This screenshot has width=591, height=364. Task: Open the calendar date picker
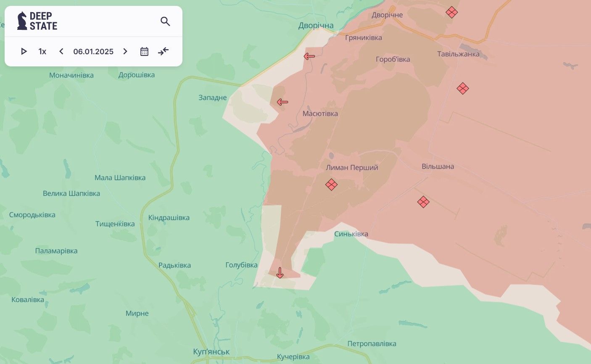144,51
